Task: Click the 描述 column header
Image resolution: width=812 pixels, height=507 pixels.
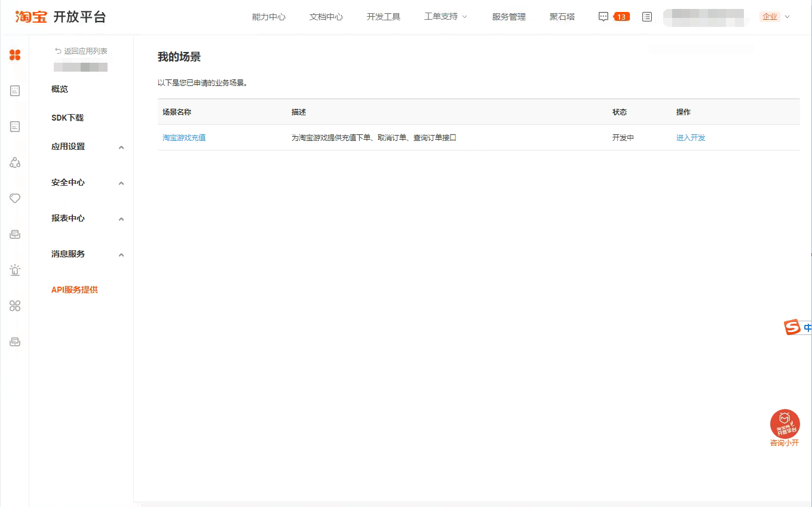Action: click(299, 112)
